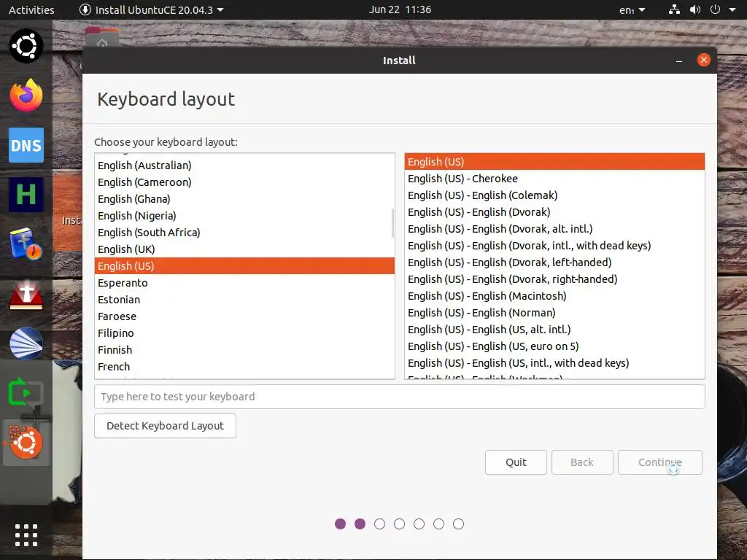
Task: Click the Continue button
Action: pyautogui.click(x=659, y=462)
